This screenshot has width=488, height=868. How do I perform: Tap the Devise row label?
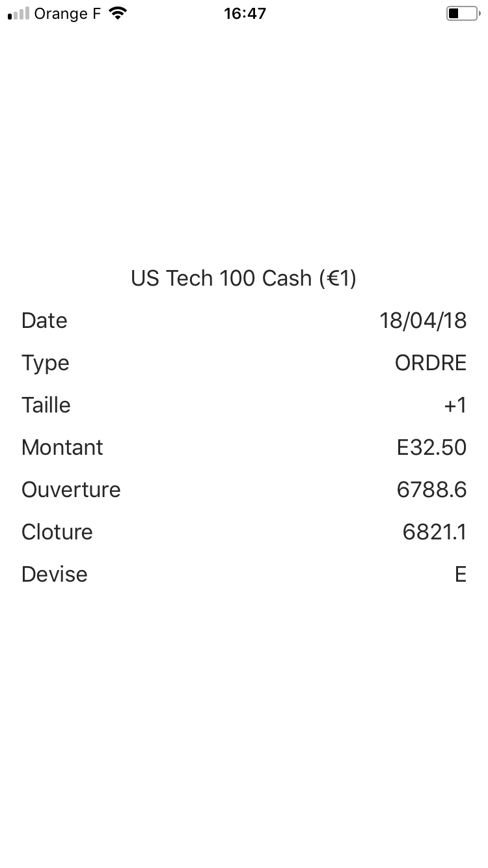tap(54, 575)
